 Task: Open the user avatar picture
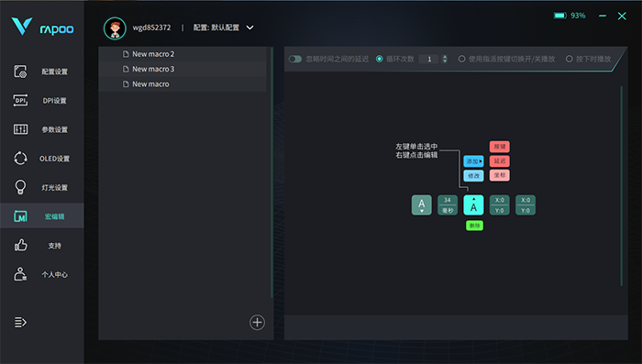pos(115,28)
